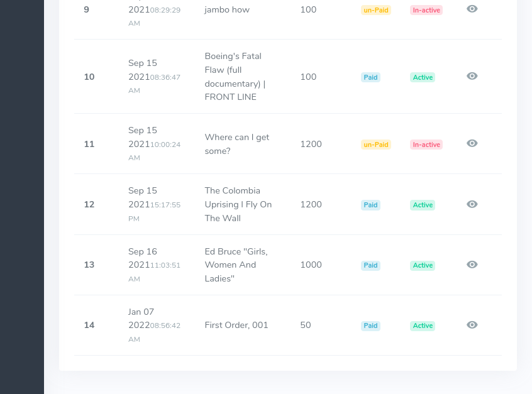Viewport: 532px width, 394px height.
Task: Click the Paid badge in row 13
Action: [x=370, y=265]
